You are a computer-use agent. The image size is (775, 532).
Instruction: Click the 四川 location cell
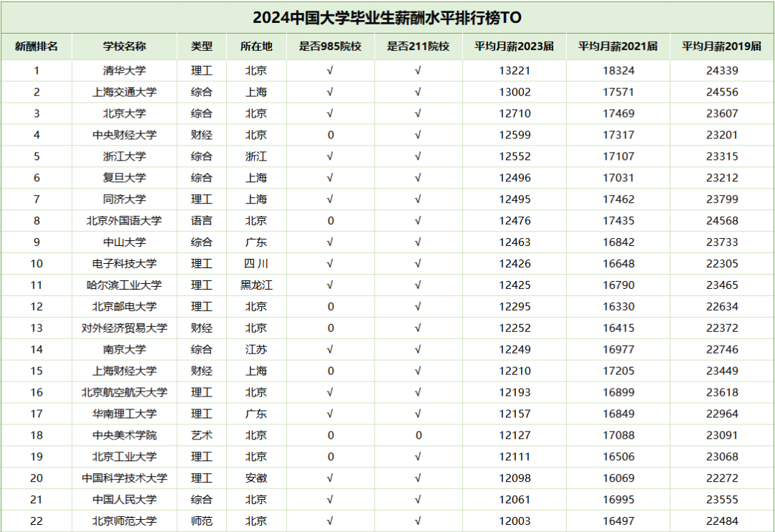(x=256, y=264)
